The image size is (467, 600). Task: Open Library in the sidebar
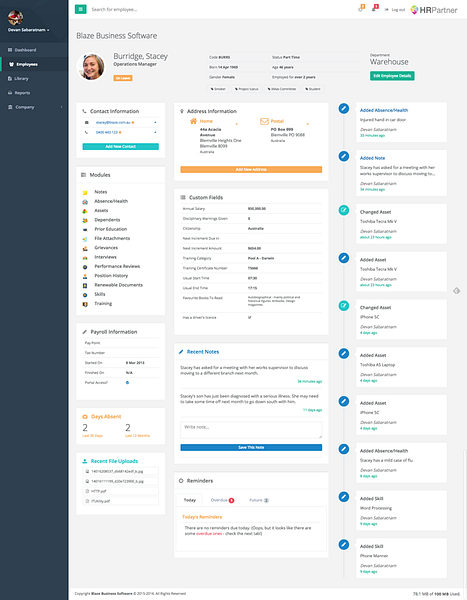tap(35, 78)
